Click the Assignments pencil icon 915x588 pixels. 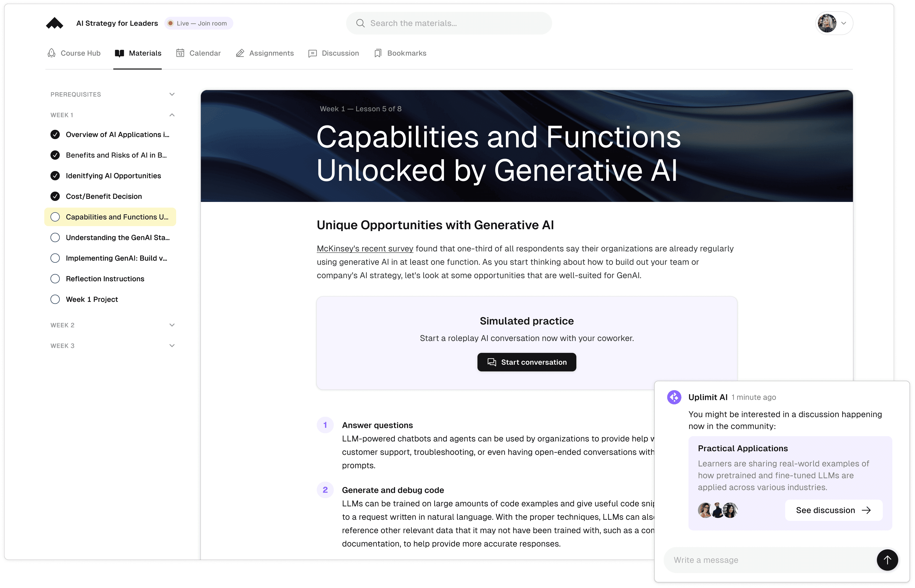coord(240,53)
